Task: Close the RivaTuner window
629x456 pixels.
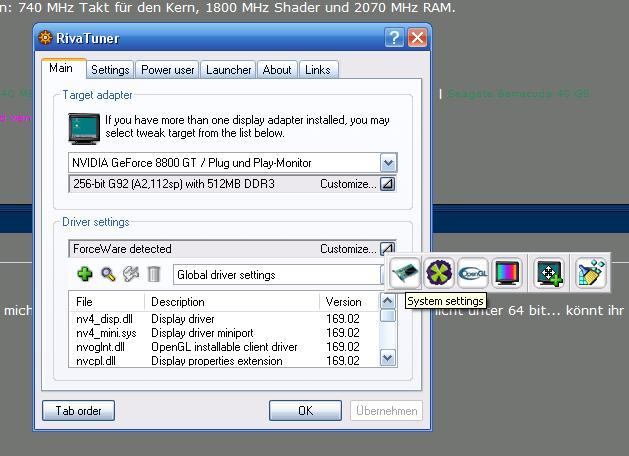Action: pos(417,38)
